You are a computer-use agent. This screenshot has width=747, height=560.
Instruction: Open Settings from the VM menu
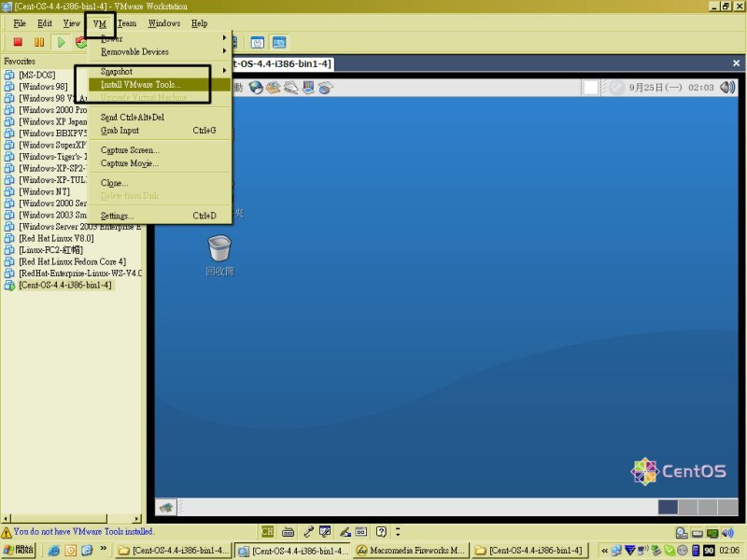(159, 216)
